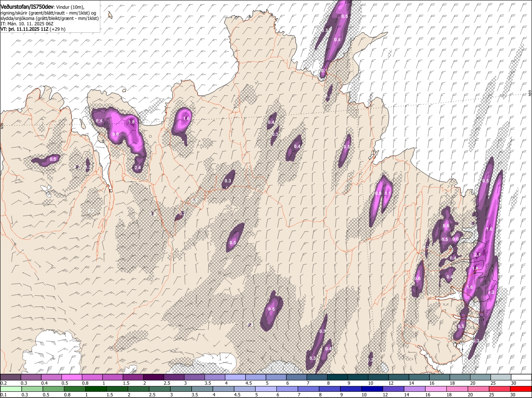This screenshot has width=532, height=398.
Task: Click the red 25 swatch in lower legend
Action: coord(500,389)
